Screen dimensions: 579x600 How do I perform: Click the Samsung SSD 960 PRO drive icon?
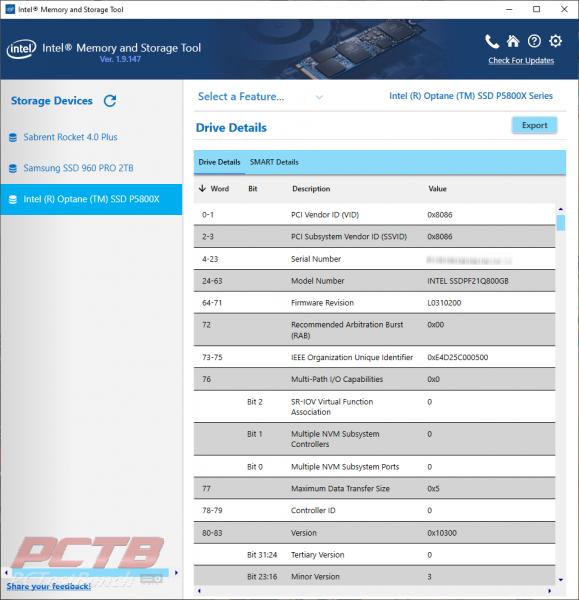pos(13,168)
